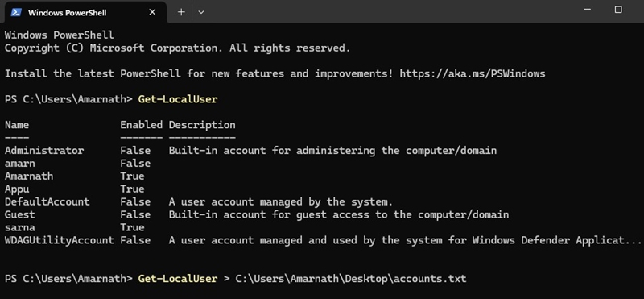Click the second Get-LocalUser command in last prompt
This screenshot has width=644, height=299.
[x=177, y=279]
